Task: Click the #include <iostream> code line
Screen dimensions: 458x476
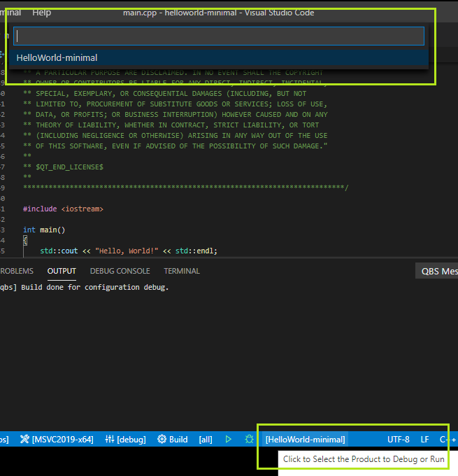Action: (x=63, y=209)
